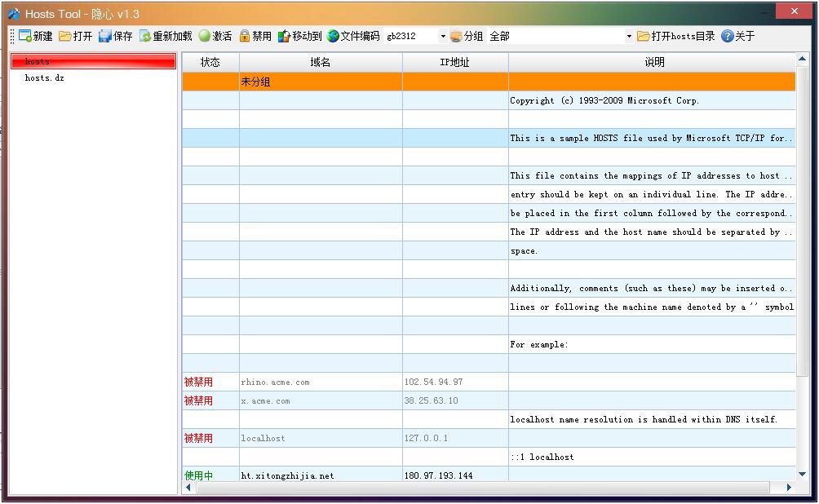Click the New (新建) toolbar icon
This screenshot has width=819, height=504.
tap(25, 36)
